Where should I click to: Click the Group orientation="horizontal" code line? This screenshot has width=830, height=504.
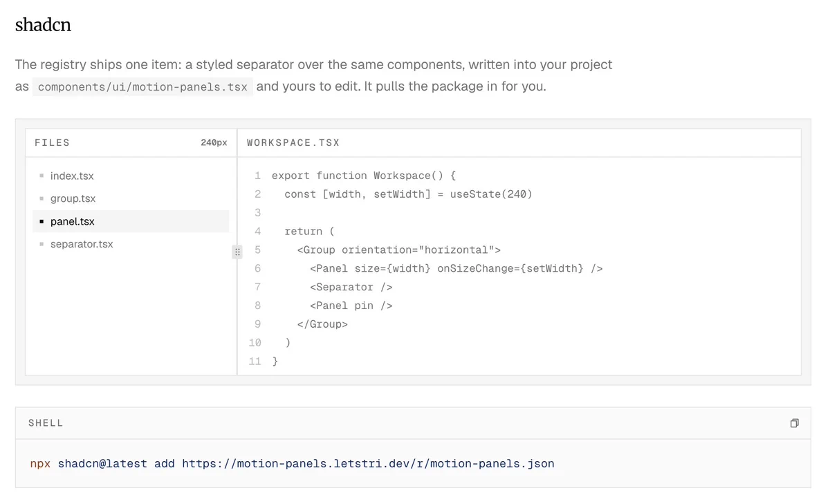398,250
